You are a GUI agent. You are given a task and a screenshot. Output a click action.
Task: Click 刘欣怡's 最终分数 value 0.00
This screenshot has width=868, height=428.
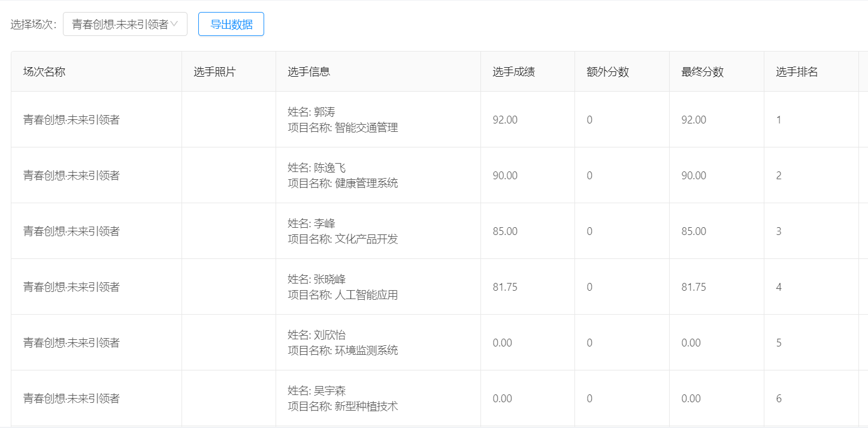point(691,343)
